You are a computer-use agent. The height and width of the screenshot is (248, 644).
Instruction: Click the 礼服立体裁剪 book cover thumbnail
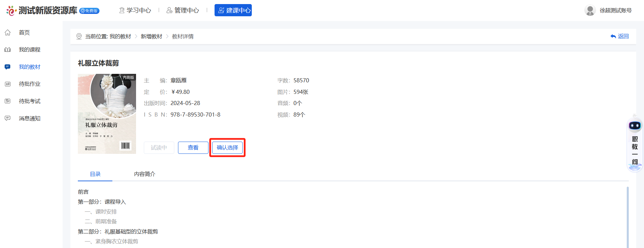[107, 114]
